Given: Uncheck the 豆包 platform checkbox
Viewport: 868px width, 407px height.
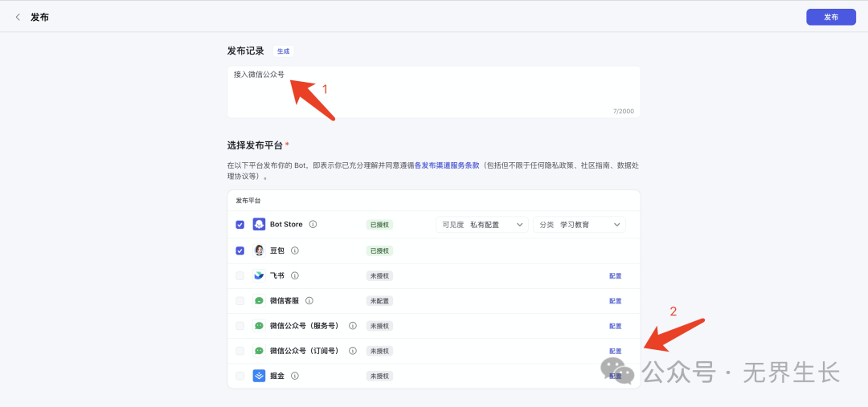Looking at the screenshot, I should click(x=240, y=250).
